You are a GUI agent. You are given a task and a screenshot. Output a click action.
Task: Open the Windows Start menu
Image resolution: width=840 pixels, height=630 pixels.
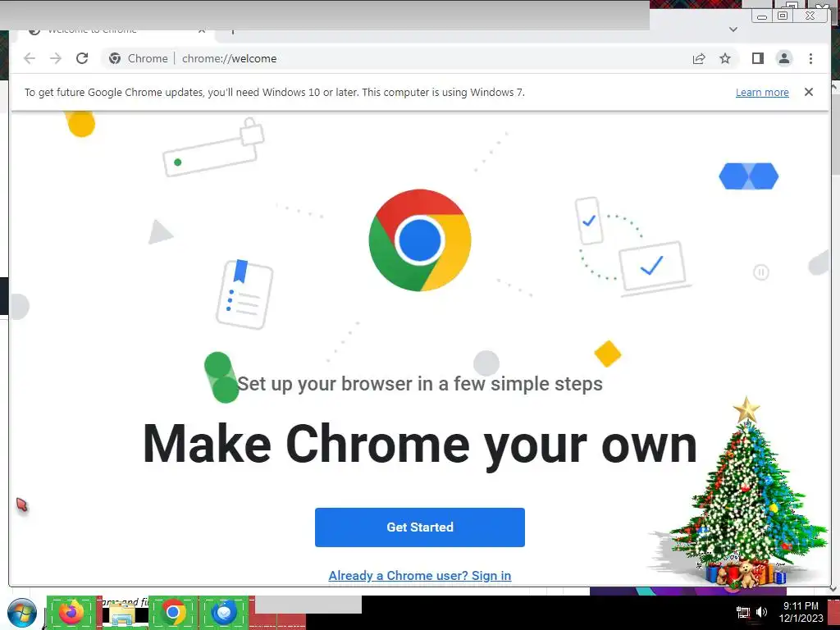click(22, 613)
